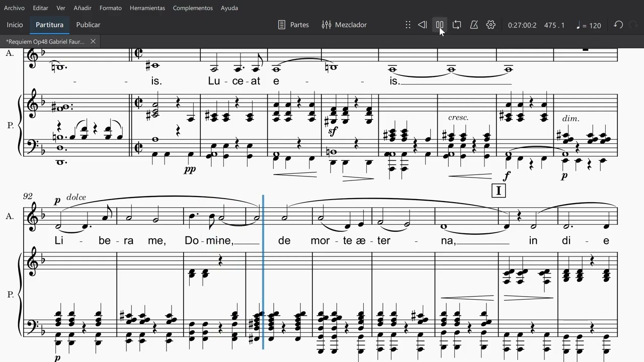This screenshot has width=644, height=362.
Task: Switch to the Partitura tab
Action: (x=49, y=25)
